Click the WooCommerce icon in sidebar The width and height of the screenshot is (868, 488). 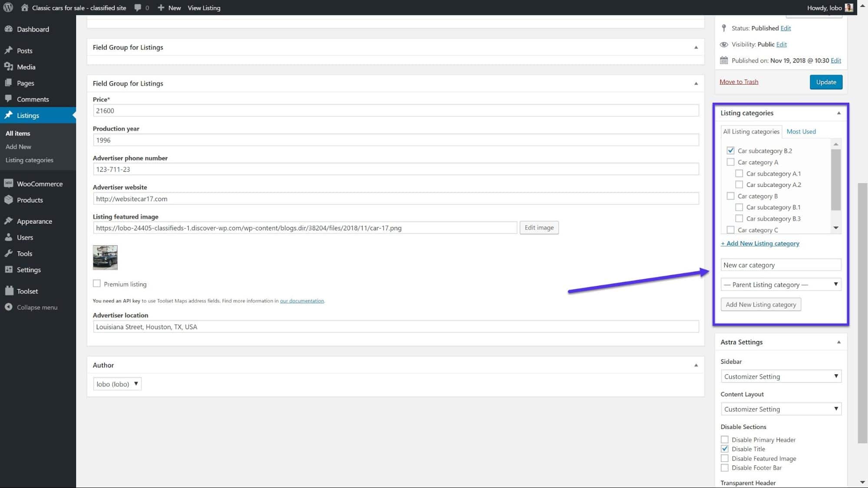tap(8, 183)
